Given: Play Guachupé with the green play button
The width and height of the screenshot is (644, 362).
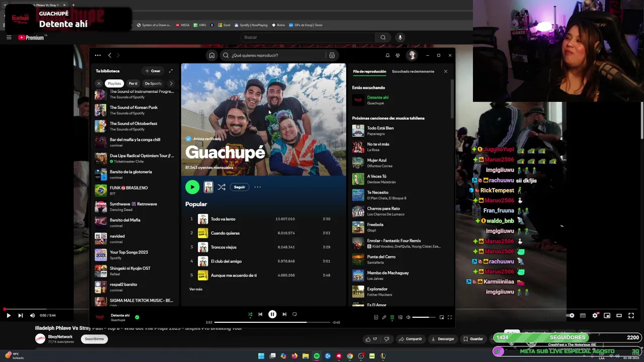Looking at the screenshot, I should click(x=192, y=187).
